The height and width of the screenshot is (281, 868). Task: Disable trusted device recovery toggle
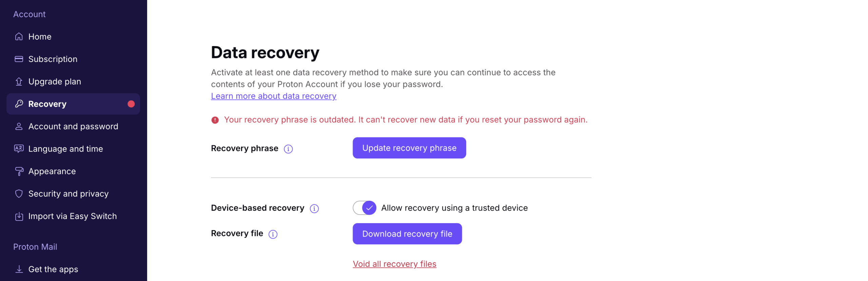coord(364,208)
